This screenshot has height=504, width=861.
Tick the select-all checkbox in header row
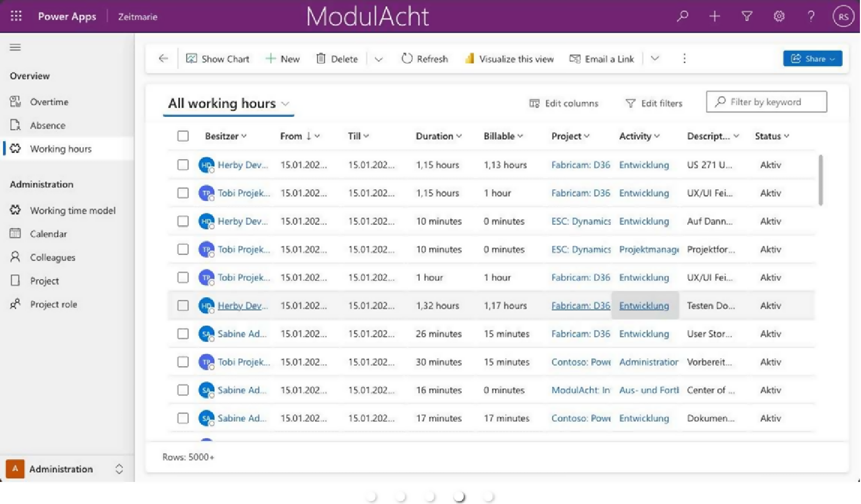(183, 136)
